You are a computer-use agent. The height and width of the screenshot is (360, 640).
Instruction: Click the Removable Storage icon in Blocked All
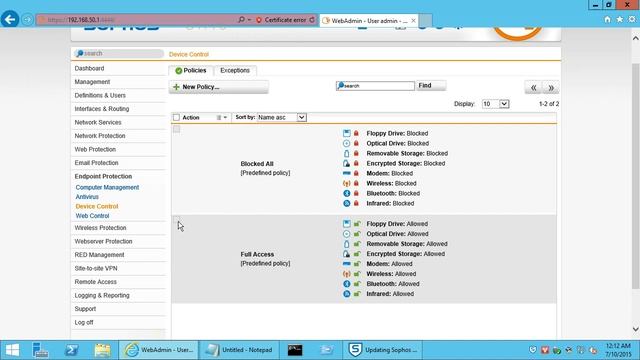[347, 153]
